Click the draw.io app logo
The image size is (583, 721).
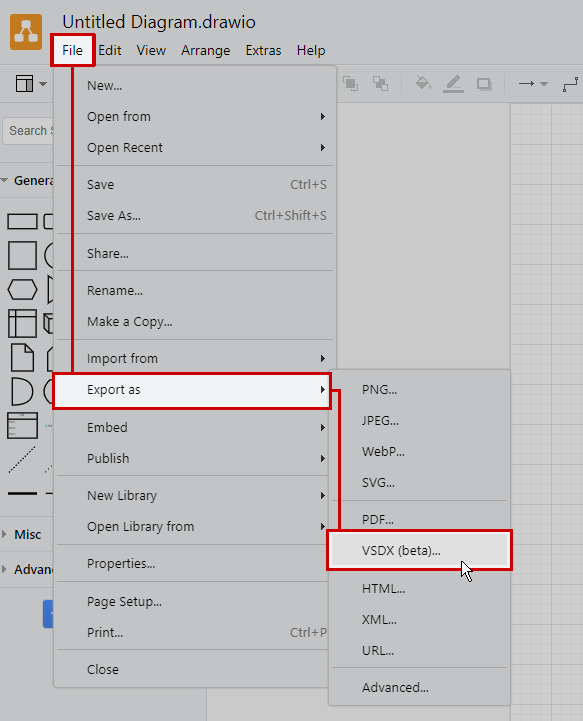tap(26, 32)
